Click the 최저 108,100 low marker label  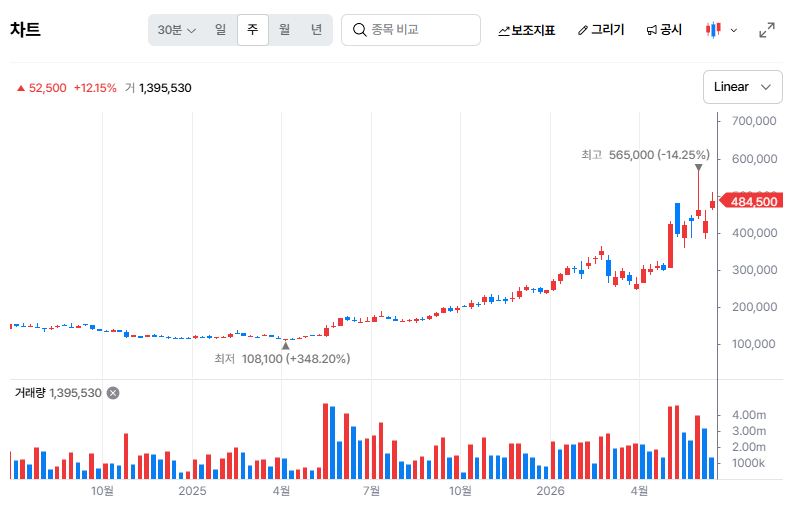click(282, 359)
